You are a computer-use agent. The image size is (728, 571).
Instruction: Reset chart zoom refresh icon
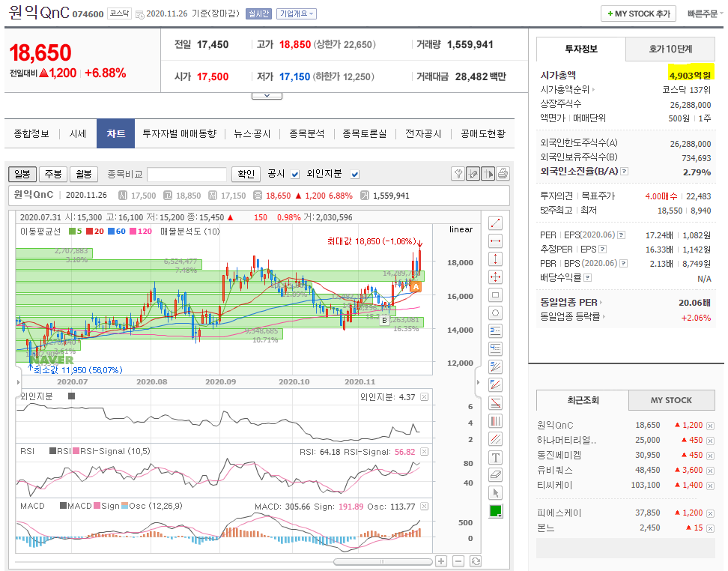tap(476, 561)
